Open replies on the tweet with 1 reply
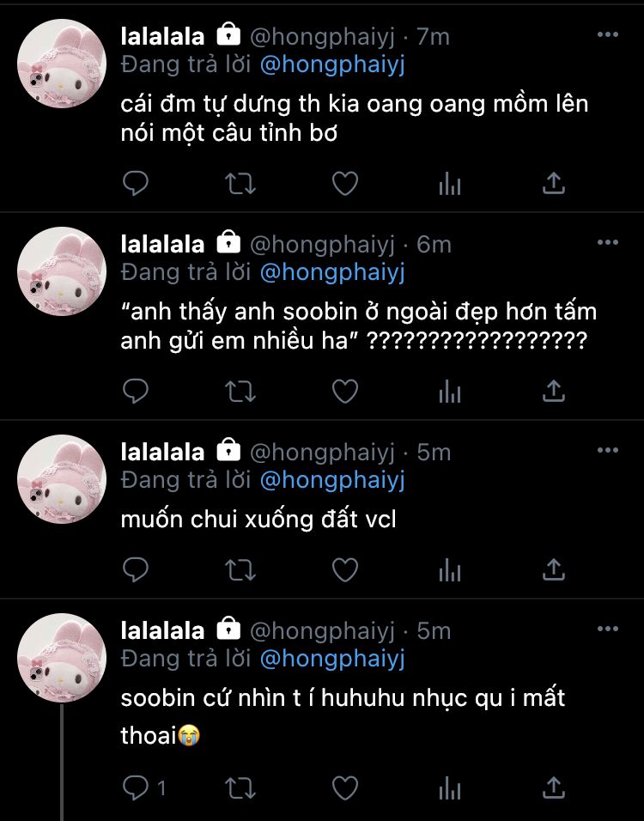Image resolution: width=644 pixels, height=821 pixels. [144, 788]
